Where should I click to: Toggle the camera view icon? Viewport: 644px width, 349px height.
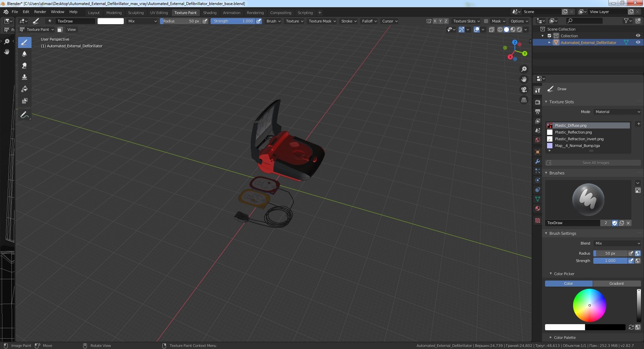click(524, 90)
